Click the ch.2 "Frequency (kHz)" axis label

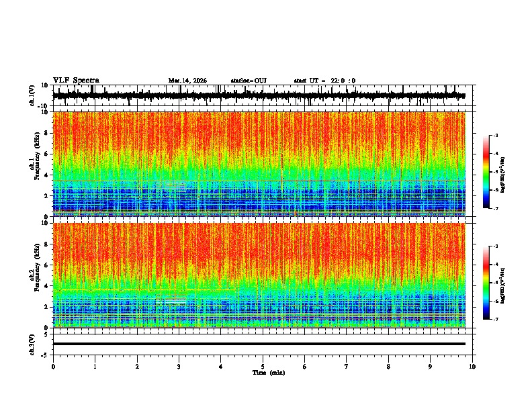pyautogui.click(x=37, y=267)
